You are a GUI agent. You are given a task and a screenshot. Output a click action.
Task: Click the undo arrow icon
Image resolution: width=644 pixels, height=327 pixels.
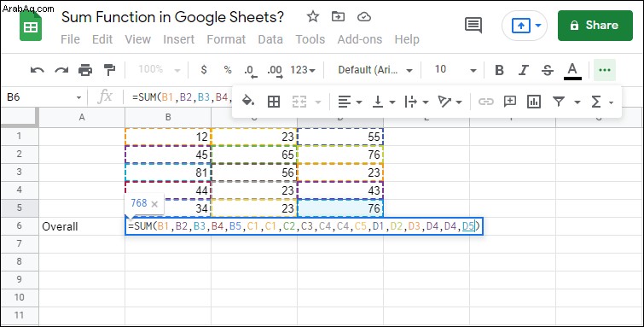38,70
